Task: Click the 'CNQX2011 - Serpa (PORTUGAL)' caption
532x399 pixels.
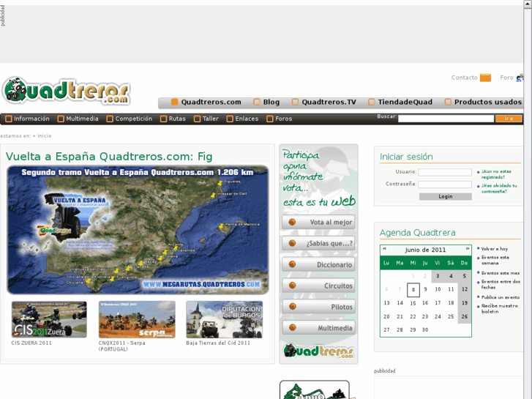Action: [121, 346]
